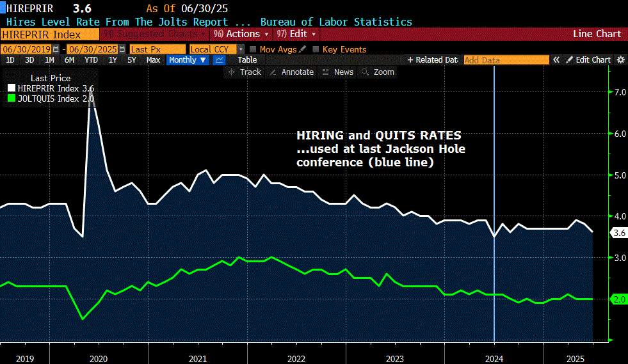
Task: Open the end date calendar picker icon
Action: coord(122,49)
